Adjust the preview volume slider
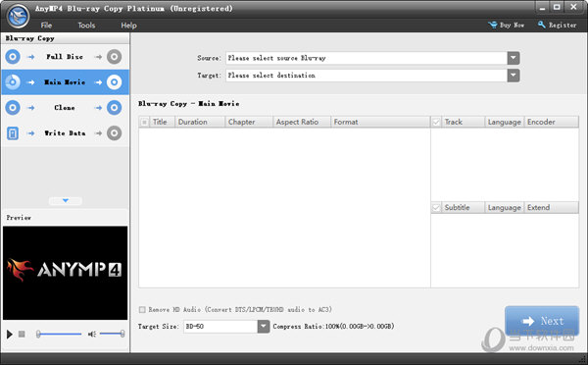The width and height of the screenshot is (588, 365). pyautogui.click(x=112, y=334)
